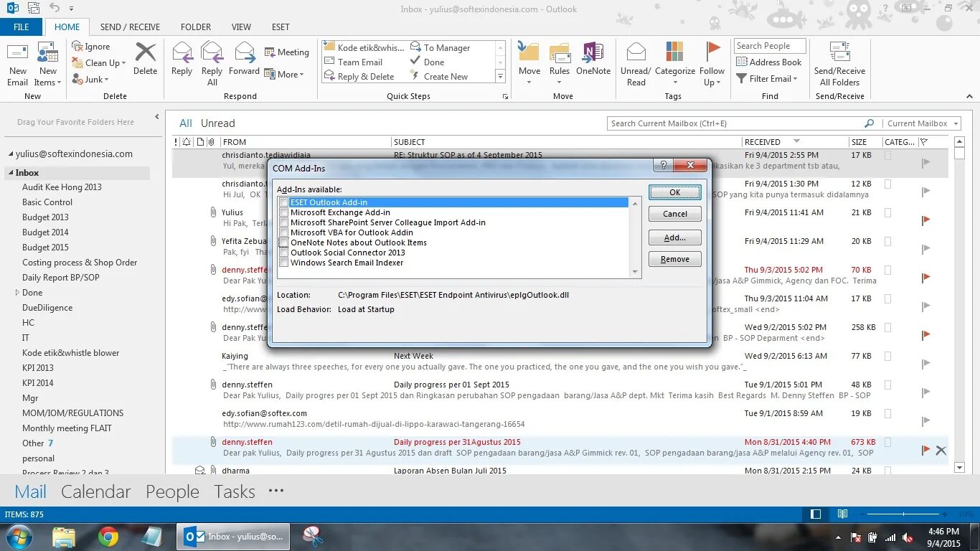The width and height of the screenshot is (980, 551).
Task: Click the search magnifier in Search Current Mailbox
Action: tap(870, 123)
